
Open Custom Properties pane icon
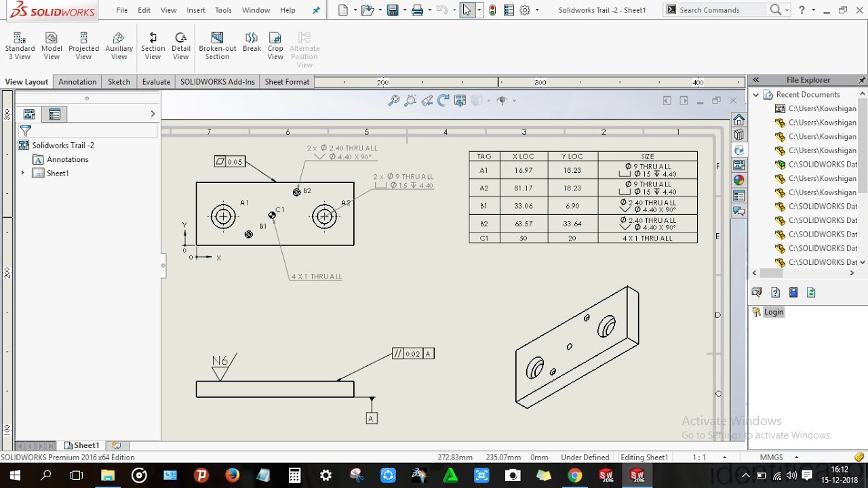click(x=739, y=196)
